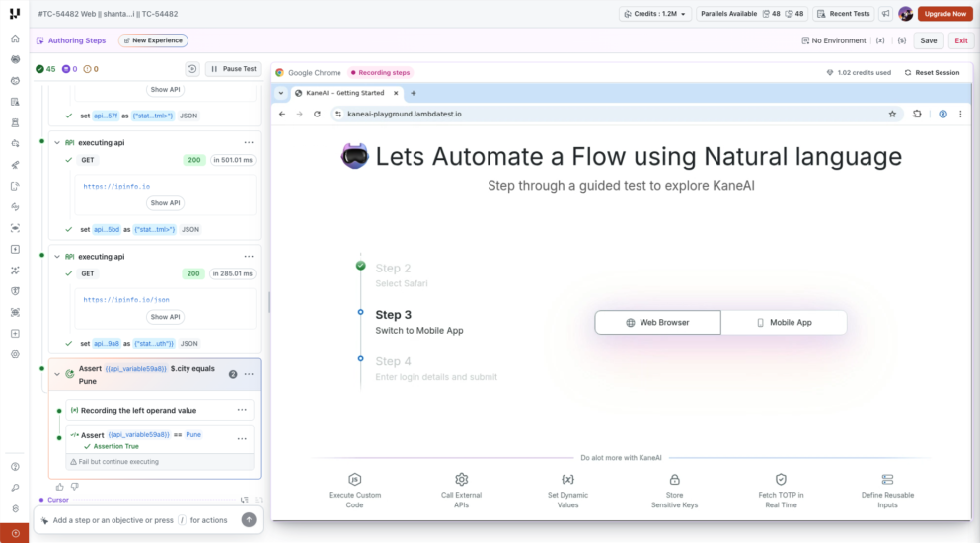Switch to the Mobile App toggle option

[x=784, y=322]
